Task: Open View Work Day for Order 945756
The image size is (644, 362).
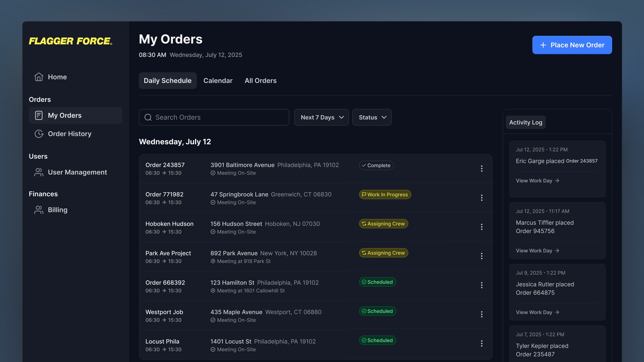Action: 537,250
